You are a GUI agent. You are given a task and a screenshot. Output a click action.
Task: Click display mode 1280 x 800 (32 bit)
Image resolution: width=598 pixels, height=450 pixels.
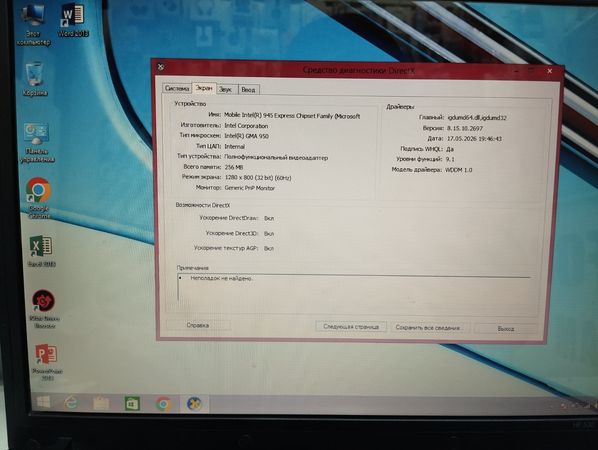tap(258, 177)
